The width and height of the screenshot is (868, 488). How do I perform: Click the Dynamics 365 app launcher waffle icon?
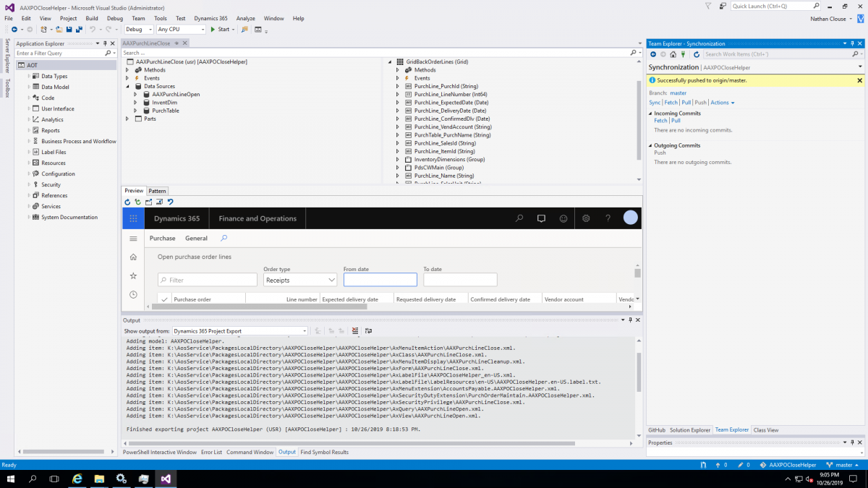pos(133,218)
